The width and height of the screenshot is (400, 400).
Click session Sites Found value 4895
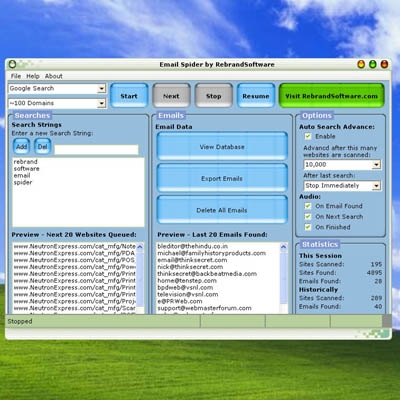(374, 273)
